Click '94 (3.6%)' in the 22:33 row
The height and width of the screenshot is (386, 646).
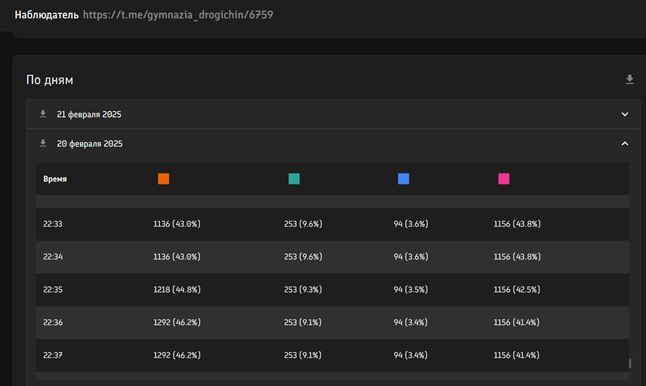click(x=411, y=224)
